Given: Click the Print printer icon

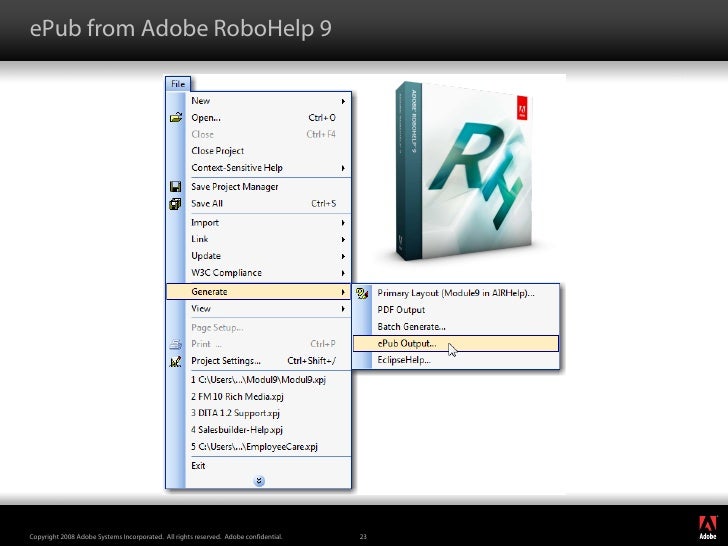Looking at the screenshot, I should pyautogui.click(x=176, y=344).
